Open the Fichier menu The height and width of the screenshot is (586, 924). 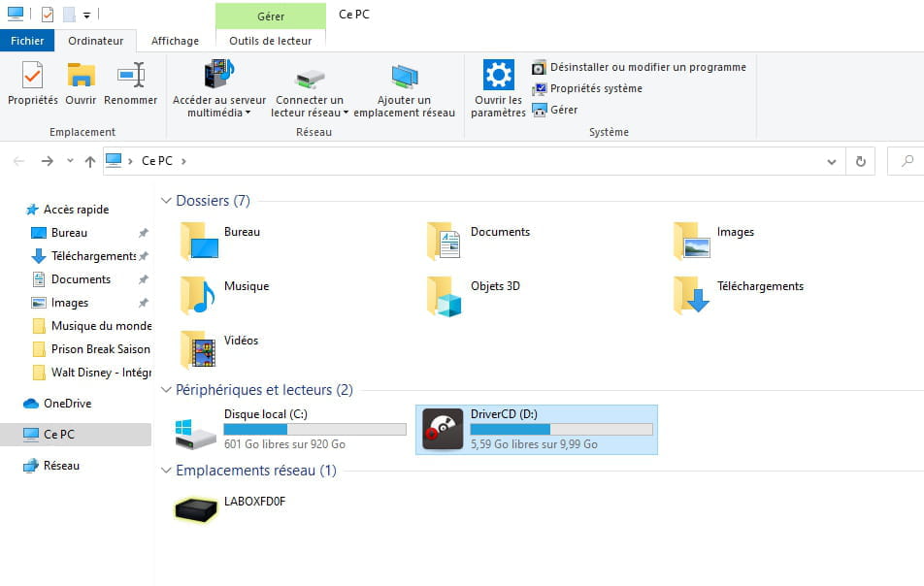coord(27,41)
